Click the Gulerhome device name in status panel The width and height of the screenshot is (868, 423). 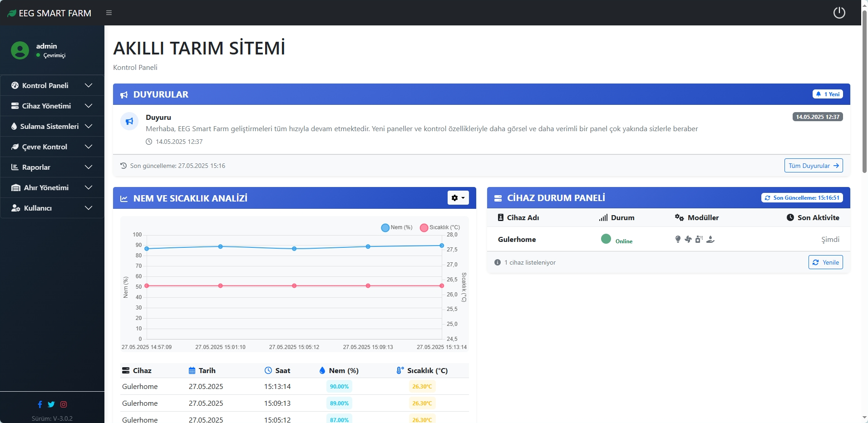click(517, 239)
